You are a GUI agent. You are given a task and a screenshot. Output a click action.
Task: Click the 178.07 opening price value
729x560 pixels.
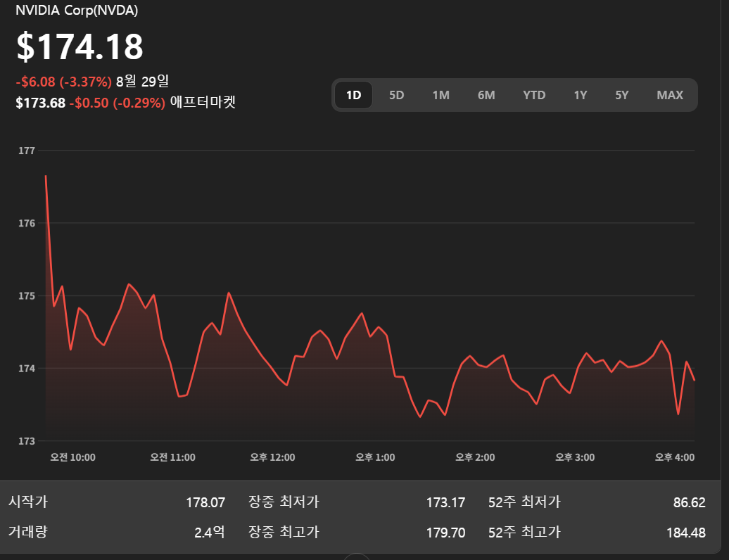tap(205, 502)
